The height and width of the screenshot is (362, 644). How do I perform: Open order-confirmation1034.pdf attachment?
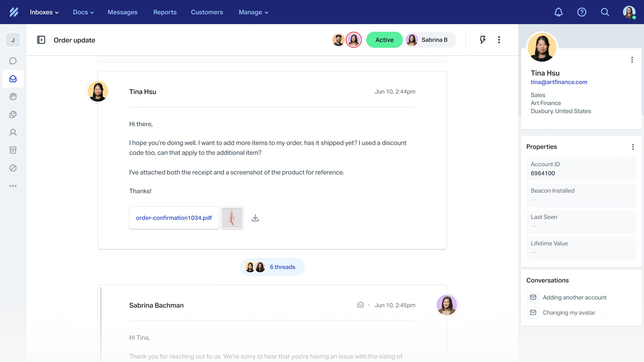click(x=174, y=217)
